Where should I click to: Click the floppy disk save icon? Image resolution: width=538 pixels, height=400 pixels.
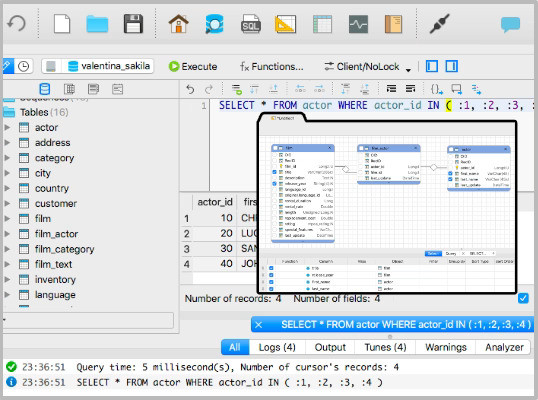click(133, 24)
